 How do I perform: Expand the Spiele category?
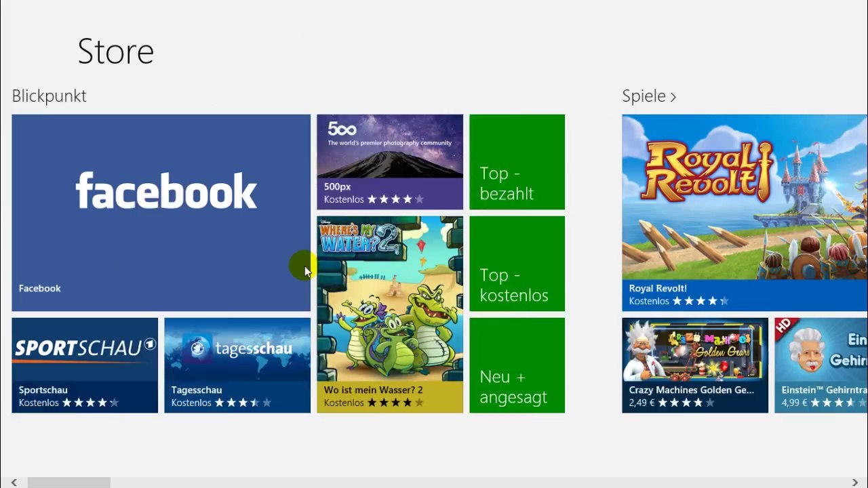tap(649, 96)
